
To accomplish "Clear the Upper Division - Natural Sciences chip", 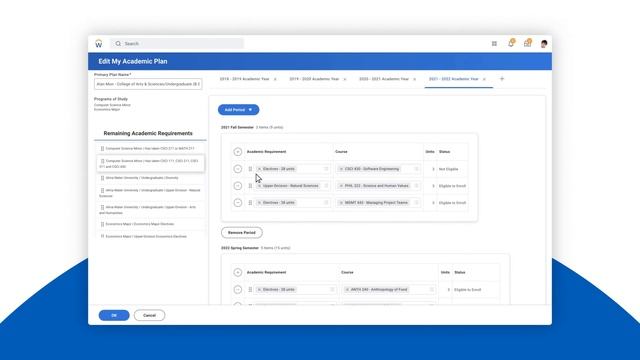I will pyautogui.click(x=260, y=186).
